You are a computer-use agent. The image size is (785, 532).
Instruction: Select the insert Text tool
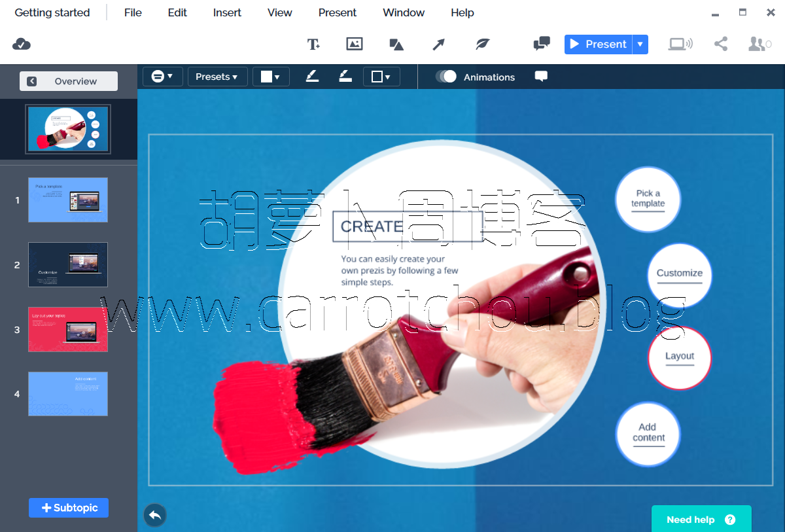(314, 44)
